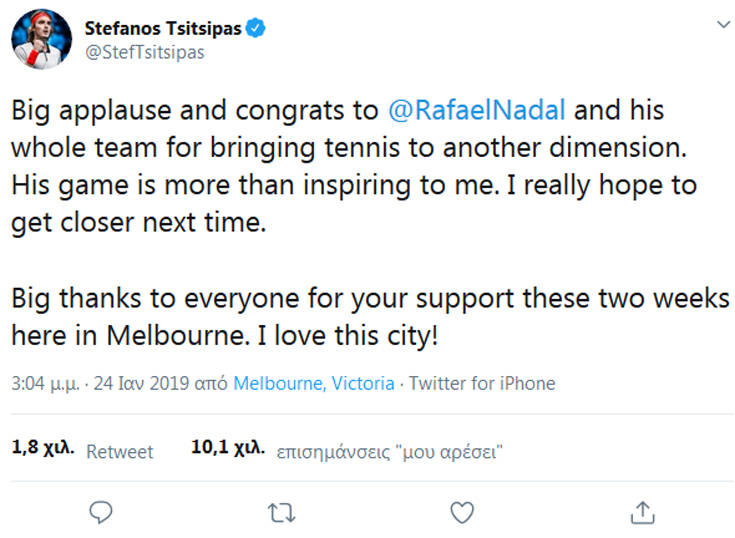Click the reply speech bubble icon
The width and height of the screenshot is (735, 538).
(x=99, y=513)
